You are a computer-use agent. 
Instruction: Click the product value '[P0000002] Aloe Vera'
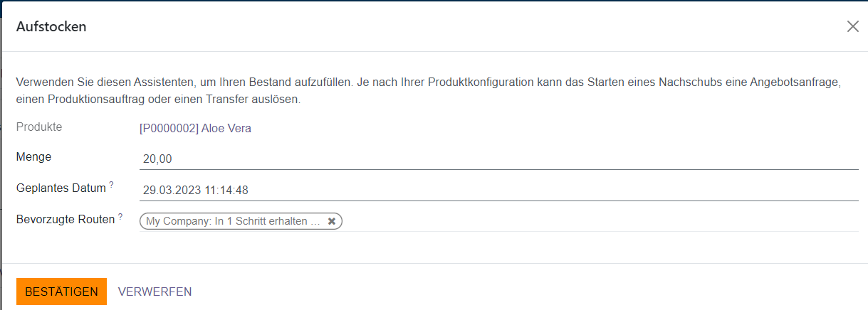pos(197,129)
